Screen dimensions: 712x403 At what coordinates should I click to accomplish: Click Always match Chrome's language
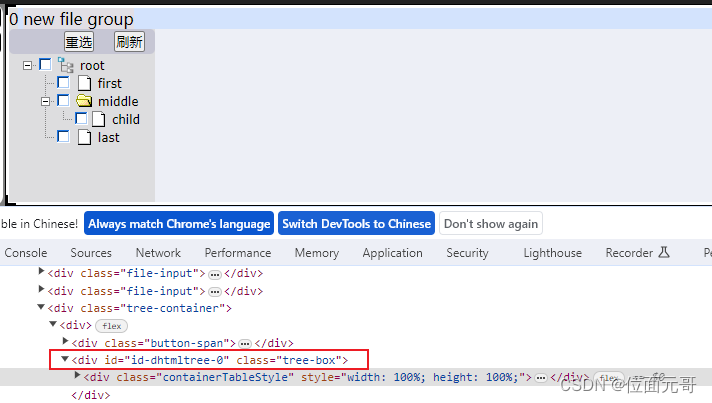179,223
